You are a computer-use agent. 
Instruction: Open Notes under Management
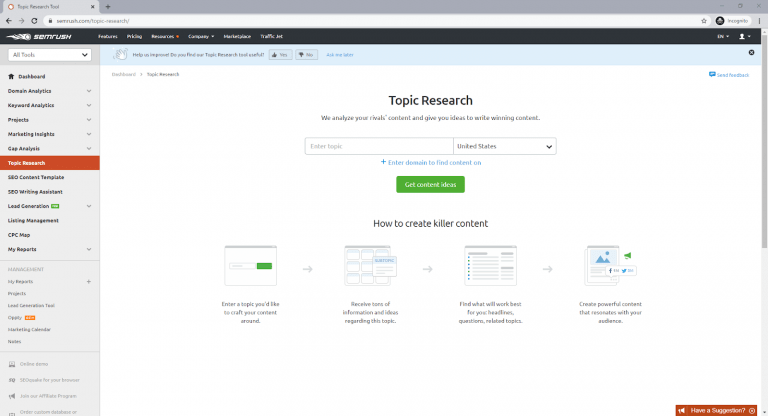tap(14, 342)
